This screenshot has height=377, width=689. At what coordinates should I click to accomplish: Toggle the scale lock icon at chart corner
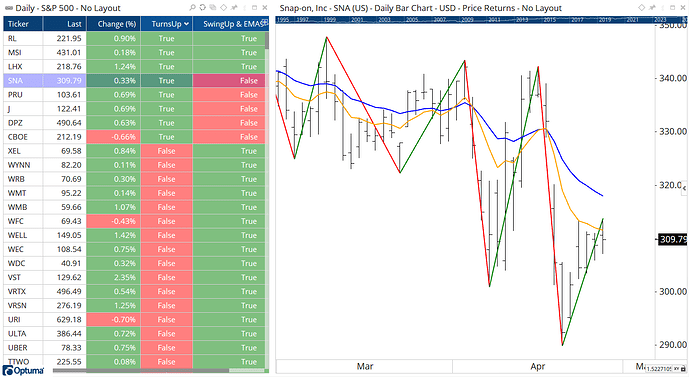683,369
